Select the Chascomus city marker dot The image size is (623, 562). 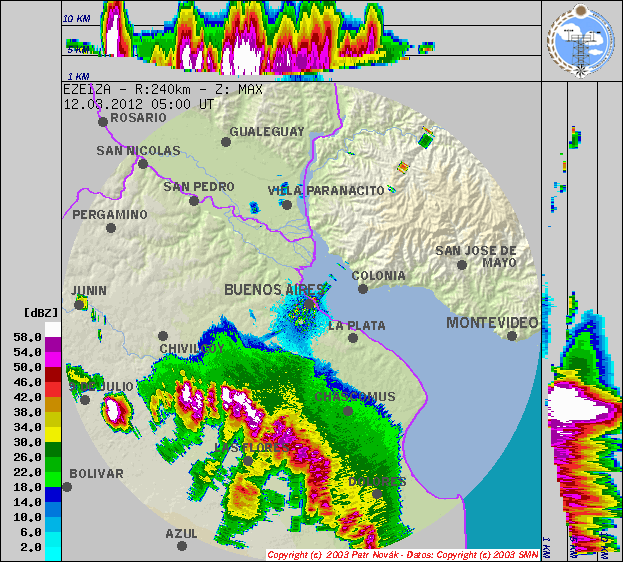(348, 411)
